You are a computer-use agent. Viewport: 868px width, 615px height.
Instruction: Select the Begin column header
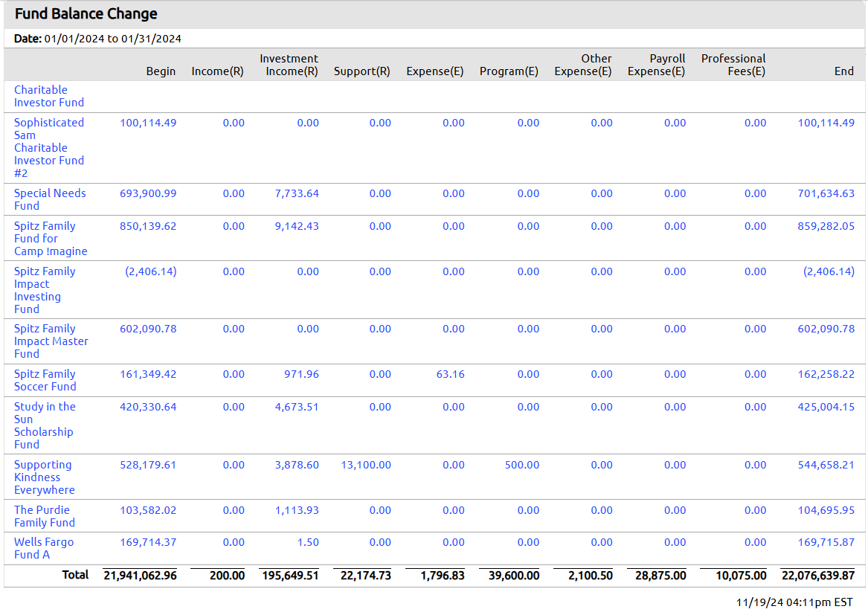click(161, 71)
